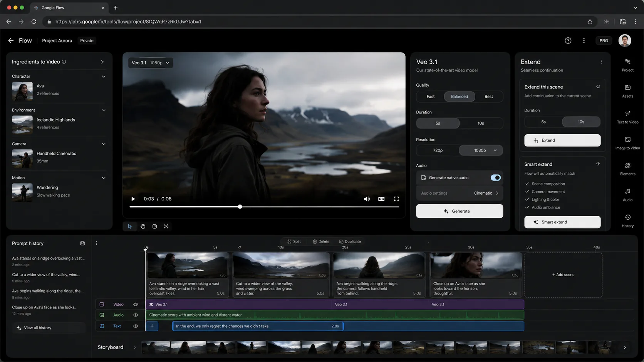Open Prompt history layout icon

(x=82, y=244)
